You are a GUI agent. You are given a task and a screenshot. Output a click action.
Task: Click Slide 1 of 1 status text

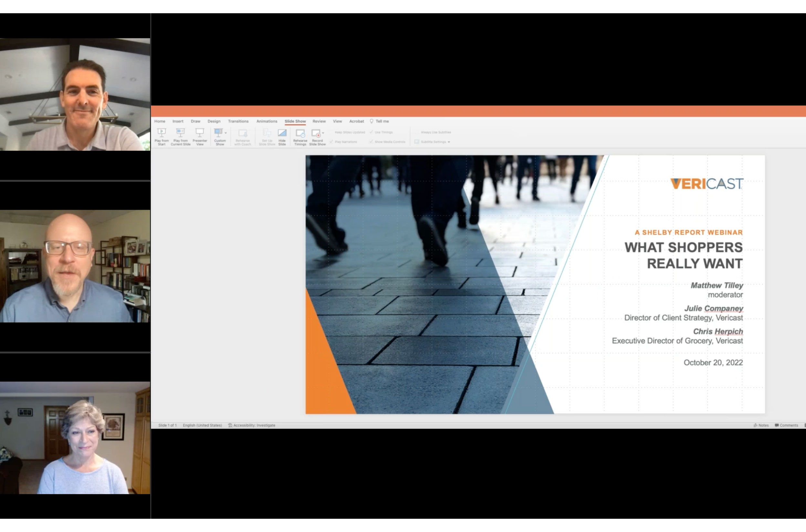[167, 425]
